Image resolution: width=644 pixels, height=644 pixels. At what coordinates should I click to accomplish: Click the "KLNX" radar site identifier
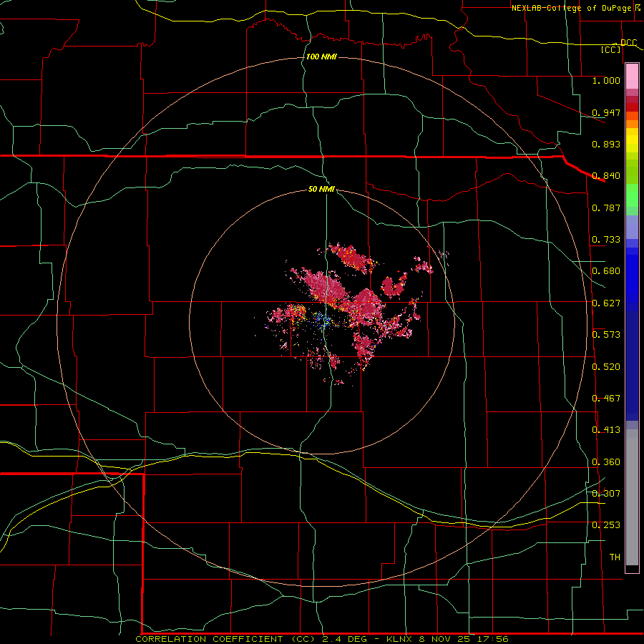pyautogui.click(x=399, y=639)
